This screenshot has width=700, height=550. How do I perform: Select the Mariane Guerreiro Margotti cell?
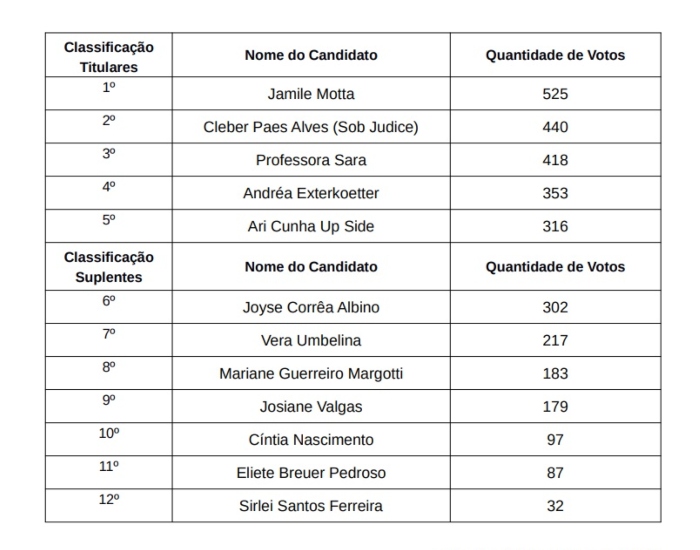(x=311, y=373)
